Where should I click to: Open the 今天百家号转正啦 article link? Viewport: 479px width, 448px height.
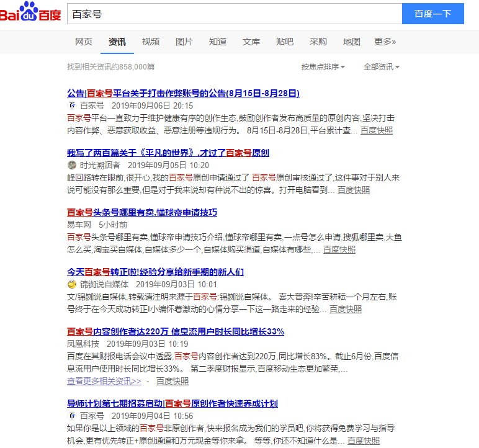[x=156, y=272]
